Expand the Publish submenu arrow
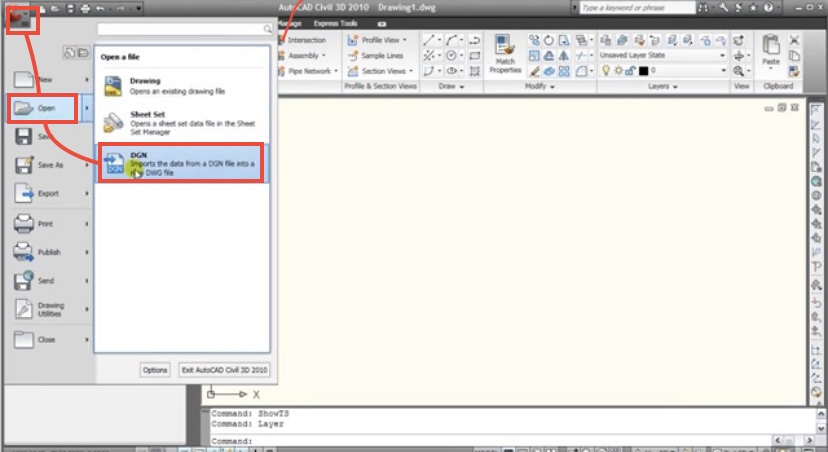Screen dimensions: 828x452 point(87,252)
